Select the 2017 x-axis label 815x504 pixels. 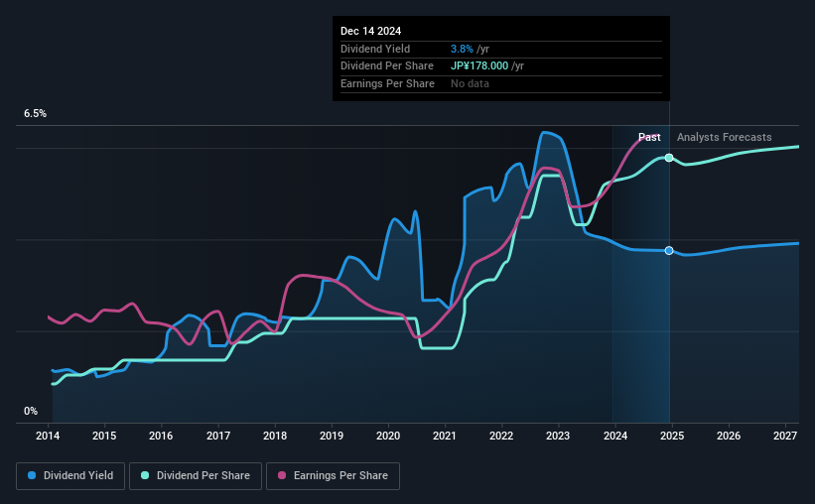[x=218, y=436]
